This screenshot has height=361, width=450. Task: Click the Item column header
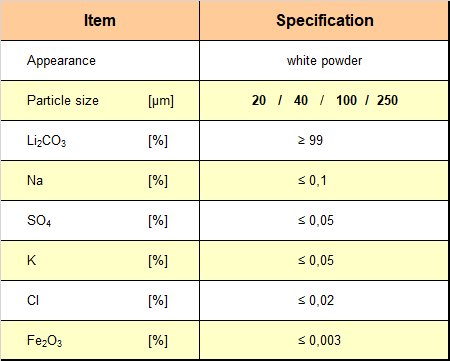click(100, 20)
